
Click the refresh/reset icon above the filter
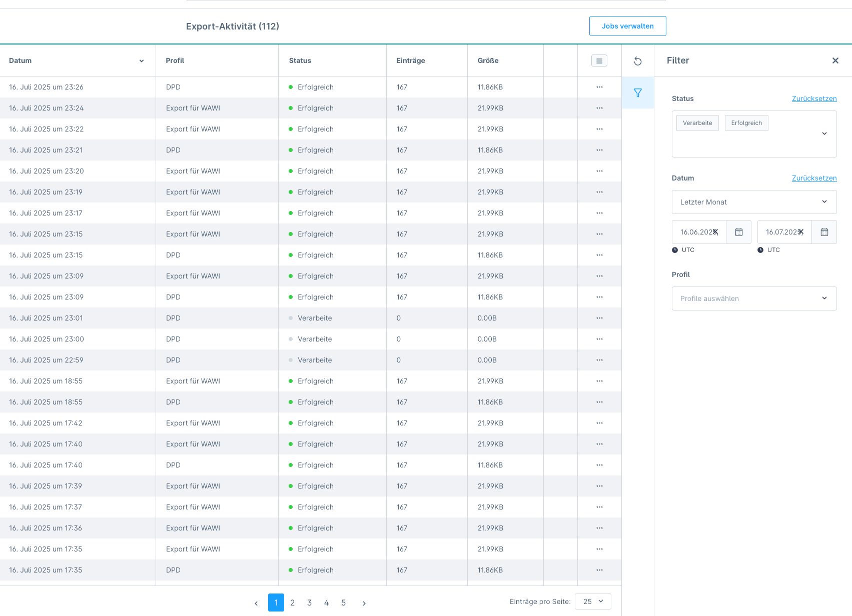pyautogui.click(x=637, y=61)
